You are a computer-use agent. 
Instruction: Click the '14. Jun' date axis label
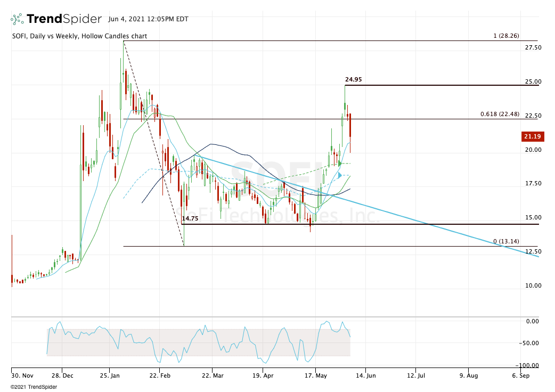[x=365, y=375]
